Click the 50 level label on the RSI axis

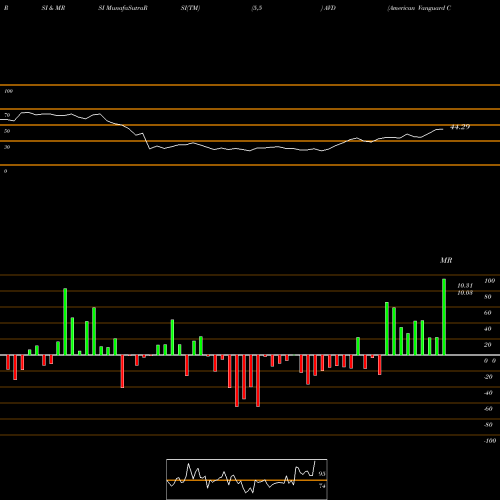7,131
